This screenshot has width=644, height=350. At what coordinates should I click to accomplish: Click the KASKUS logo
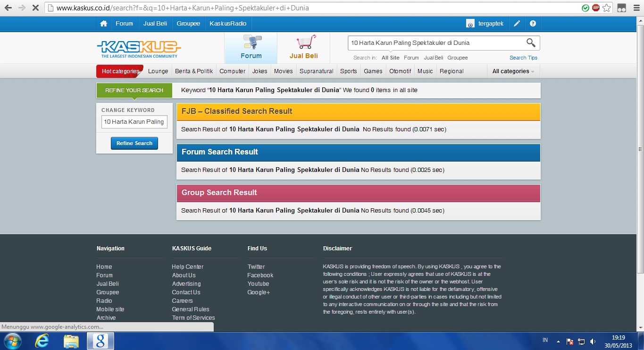tap(139, 49)
